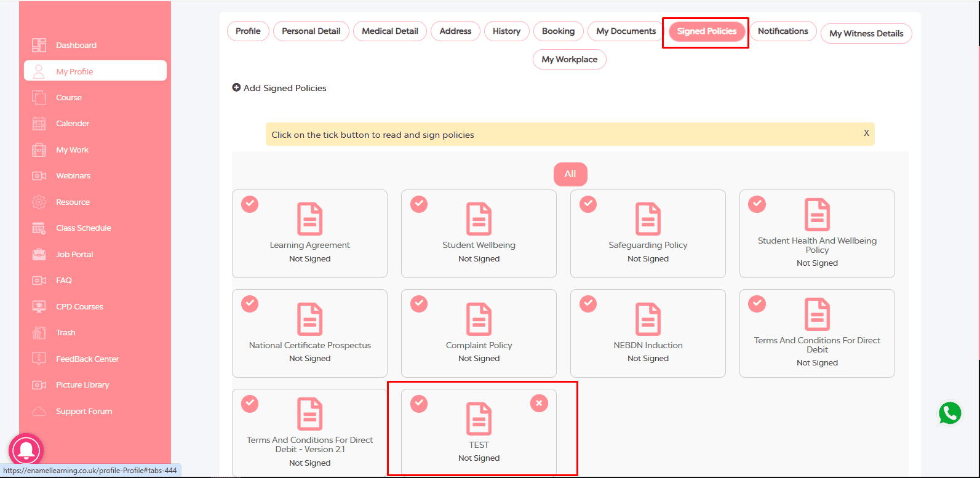Screen dimensions: 980x478
Task: Click the Dashboard sidebar icon
Action: point(39,45)
